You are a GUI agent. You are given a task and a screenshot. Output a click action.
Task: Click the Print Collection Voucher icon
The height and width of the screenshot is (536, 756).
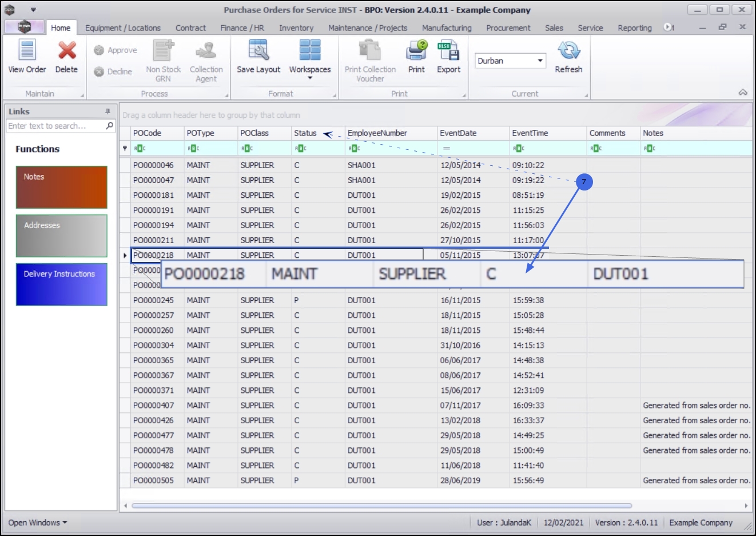(x=370, y=50)
